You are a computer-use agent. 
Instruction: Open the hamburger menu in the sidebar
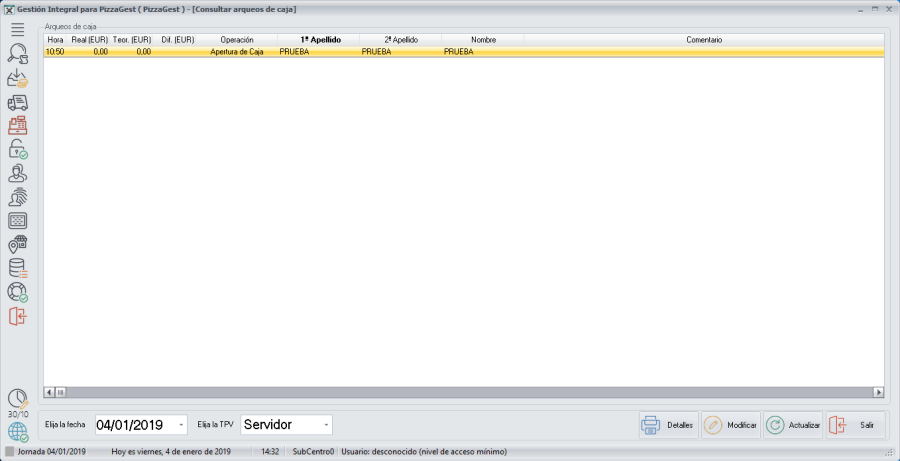17,29
